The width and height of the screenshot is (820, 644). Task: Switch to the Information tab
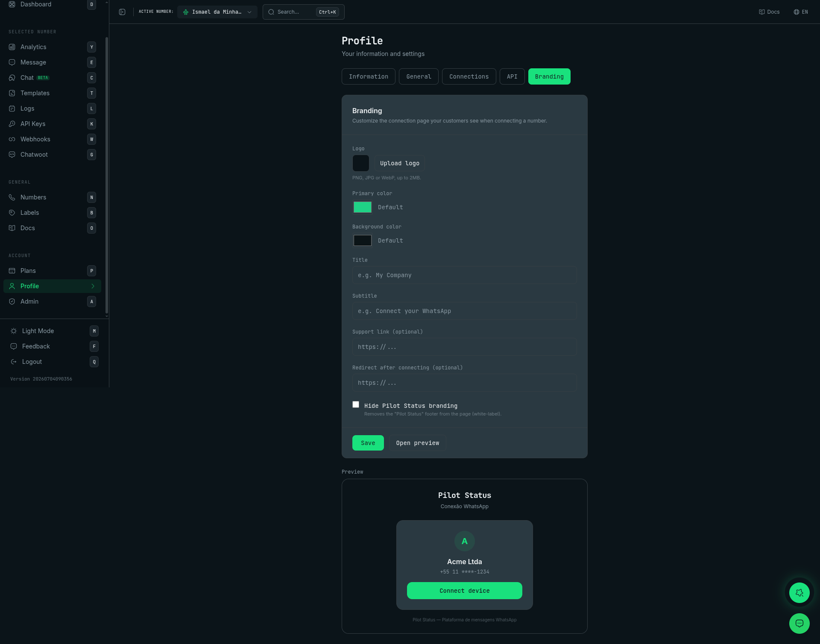(369, 76)
